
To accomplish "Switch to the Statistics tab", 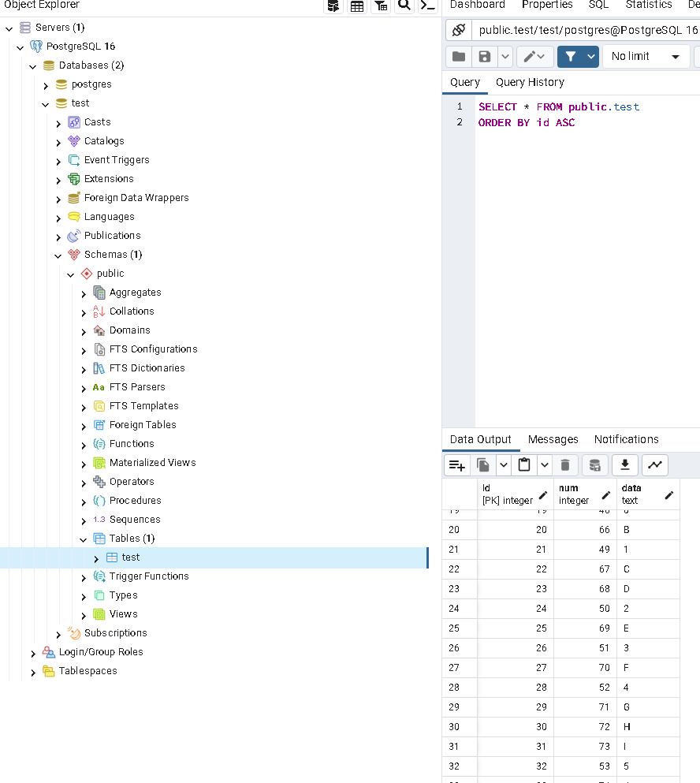I will [649, 5].
